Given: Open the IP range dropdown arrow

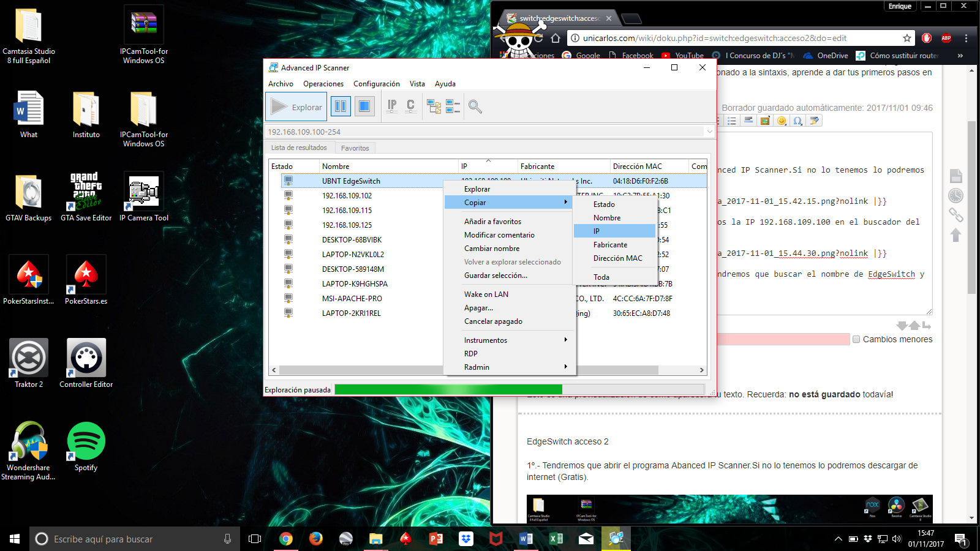Looking at the screenshot, I should point(709,131).
